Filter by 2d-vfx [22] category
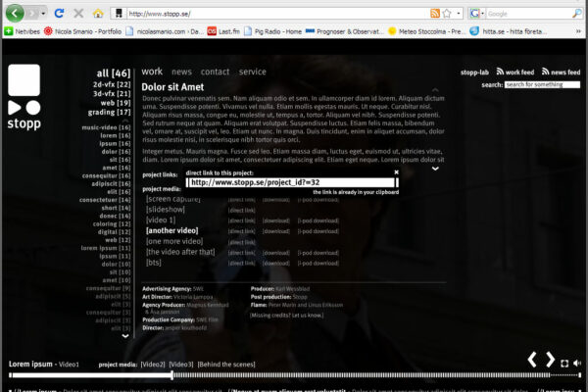Screen dimensions: 588x392 112,85
